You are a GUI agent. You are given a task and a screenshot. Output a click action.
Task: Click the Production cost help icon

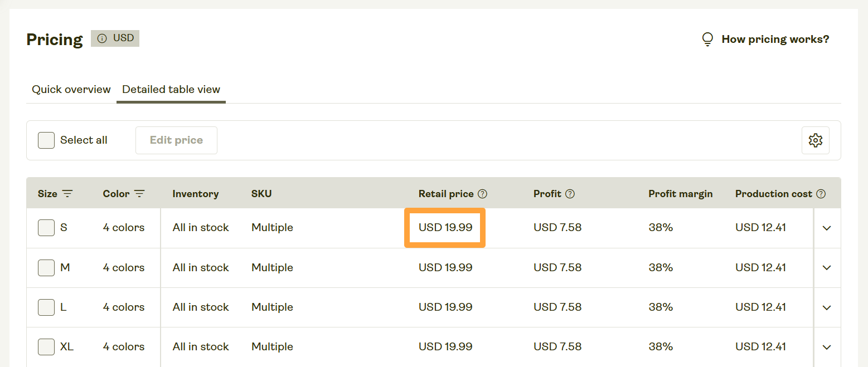821,193
